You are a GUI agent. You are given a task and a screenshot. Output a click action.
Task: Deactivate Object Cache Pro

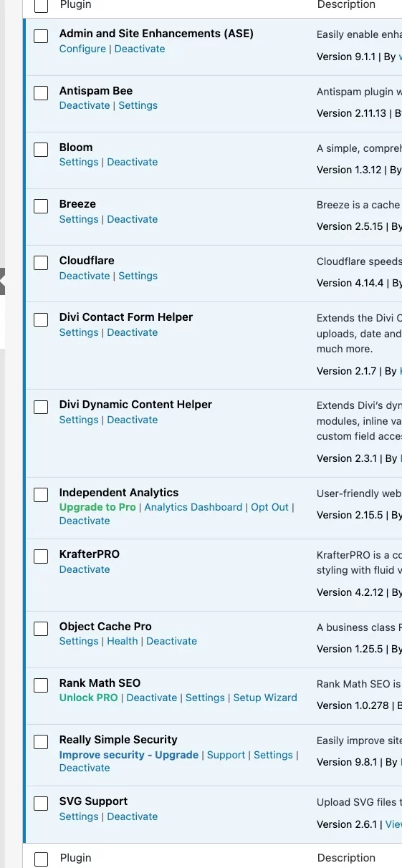172,641
